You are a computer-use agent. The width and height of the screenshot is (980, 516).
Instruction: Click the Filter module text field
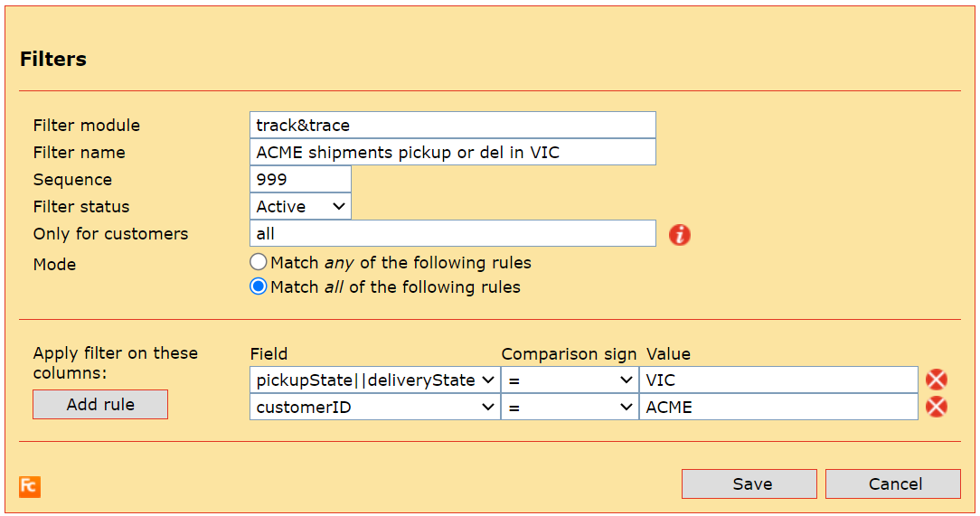pos(452,126)
